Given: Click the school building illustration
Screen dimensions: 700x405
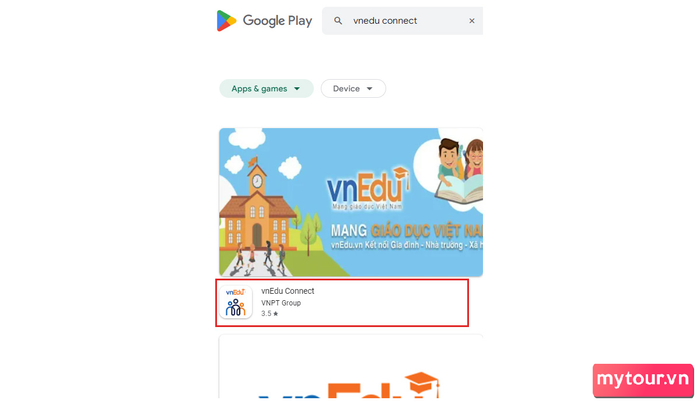Looking at the screenshot, I should (258, 210).
